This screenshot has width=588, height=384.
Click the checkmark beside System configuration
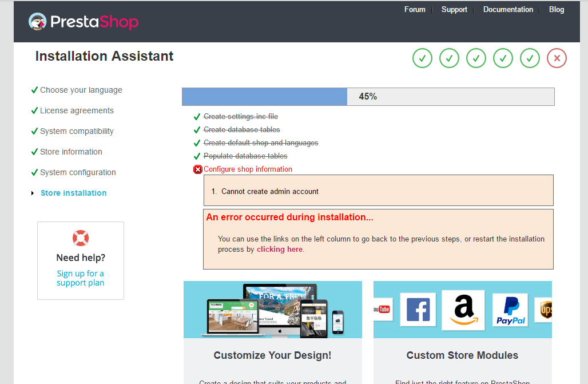pyautogui.click(x=34, y=172)
